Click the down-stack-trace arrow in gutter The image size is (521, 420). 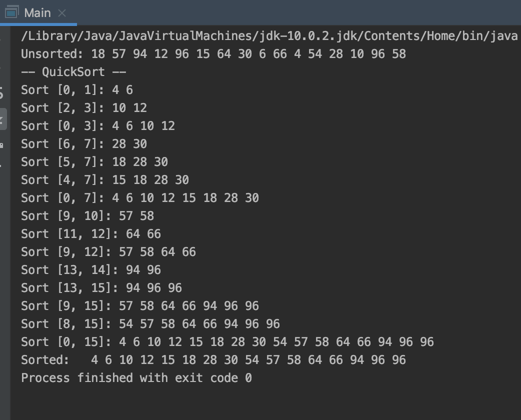point(1,68)
